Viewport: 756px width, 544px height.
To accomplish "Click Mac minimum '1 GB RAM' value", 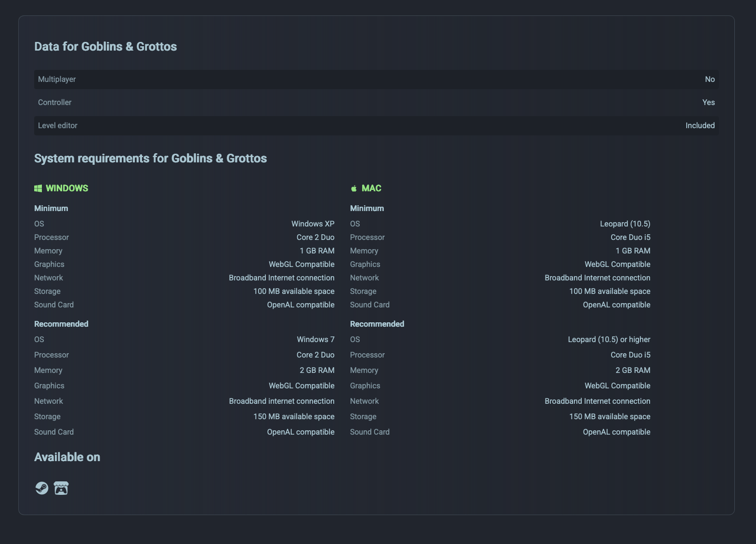I will point(633,251).
